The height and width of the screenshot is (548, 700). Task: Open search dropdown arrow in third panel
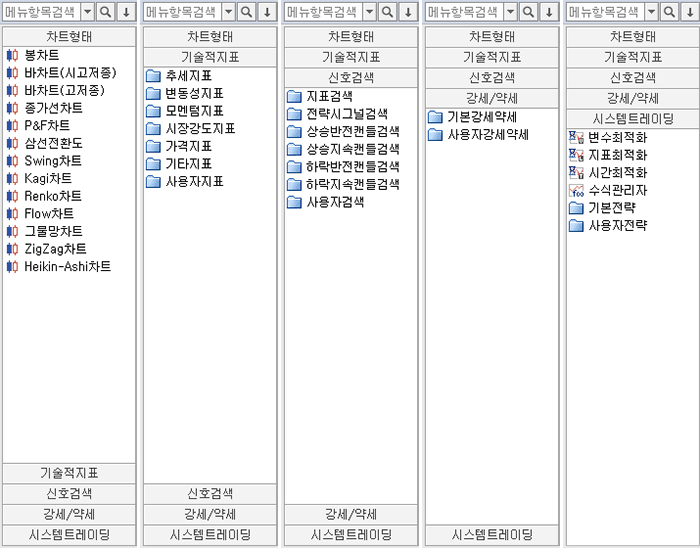click(x=370, y=12)
